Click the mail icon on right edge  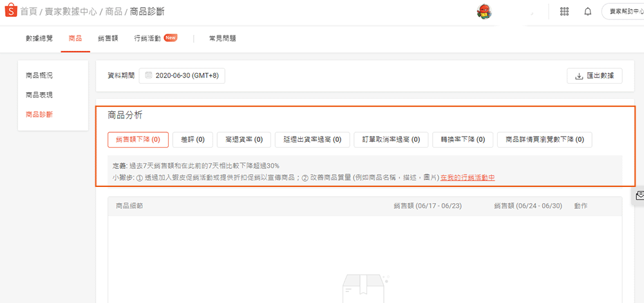638,195
